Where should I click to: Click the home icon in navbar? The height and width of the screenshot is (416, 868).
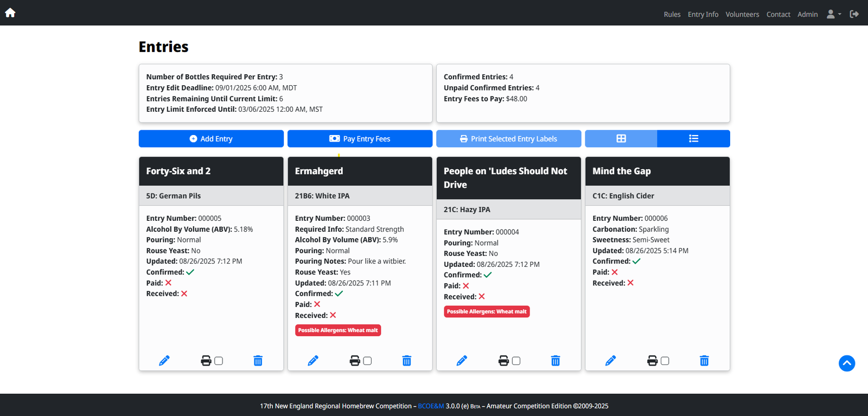click(10, 13)
